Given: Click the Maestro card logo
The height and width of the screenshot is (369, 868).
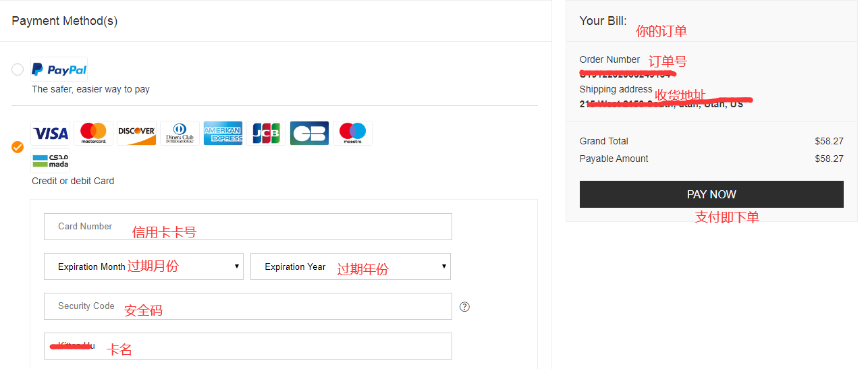Looking at the screenshot, I should (352, 133).
